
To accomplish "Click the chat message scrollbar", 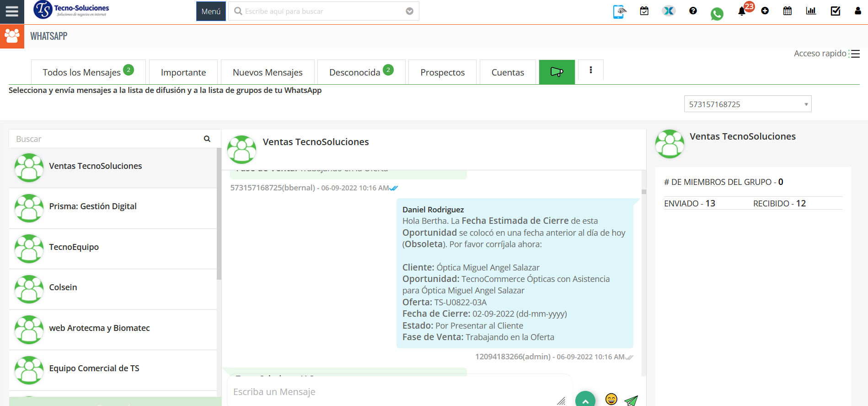I will (643, 192).
